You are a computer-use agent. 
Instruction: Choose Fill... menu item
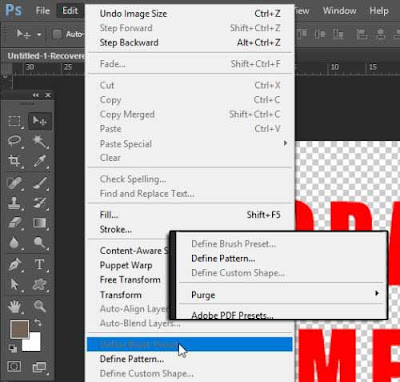pyautogui.click(x=190, y=215)
